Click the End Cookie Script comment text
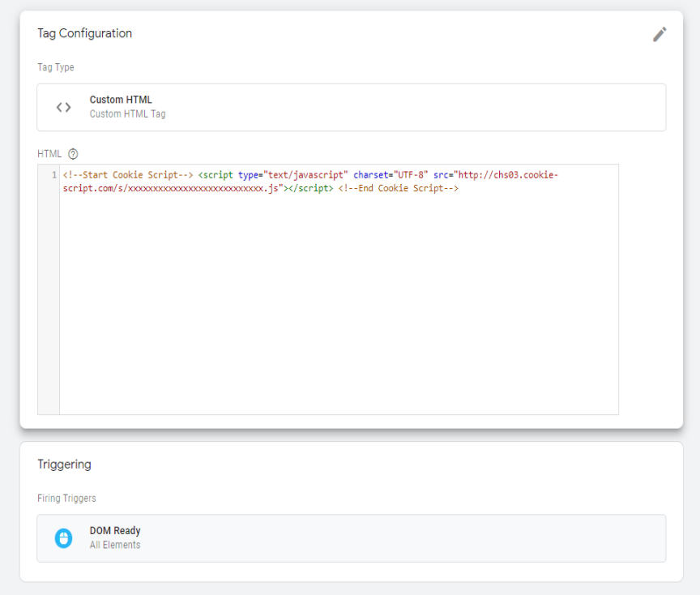 (x=399, y=188)
